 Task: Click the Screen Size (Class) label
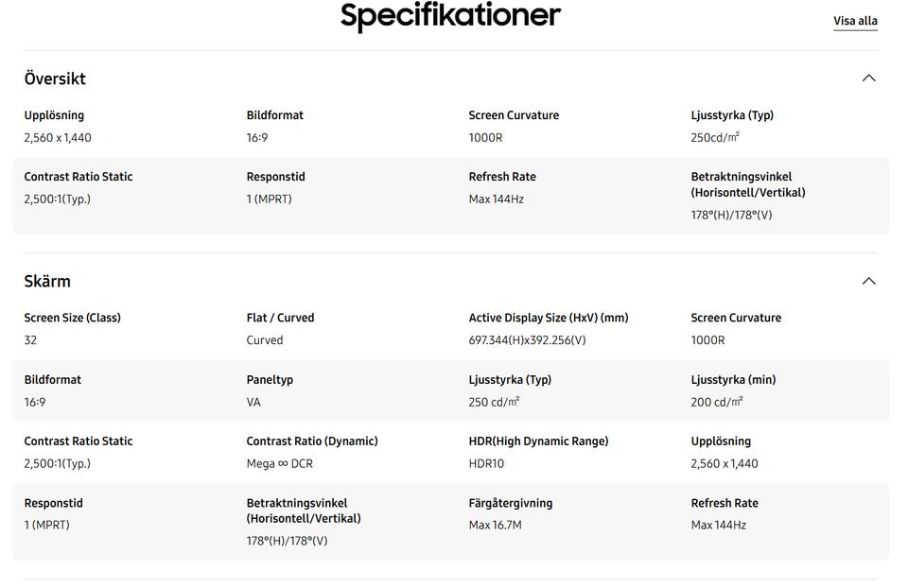(72, 318)
